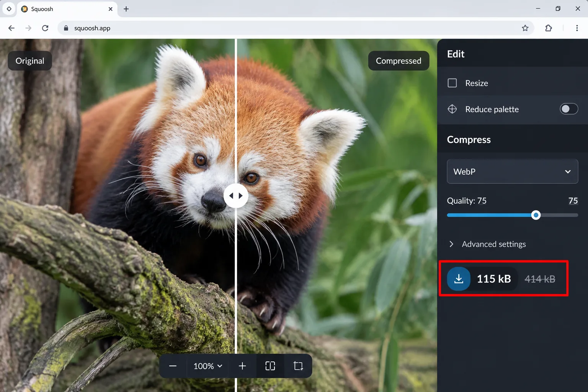Toggle the two-up split view icon

click(270, 366)
